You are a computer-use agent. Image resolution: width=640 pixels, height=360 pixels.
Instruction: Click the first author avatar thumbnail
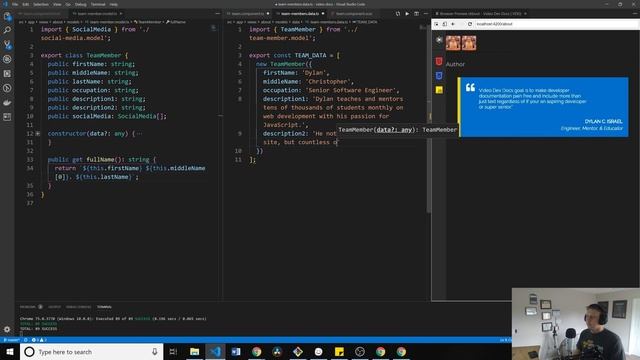click(453, 43)
